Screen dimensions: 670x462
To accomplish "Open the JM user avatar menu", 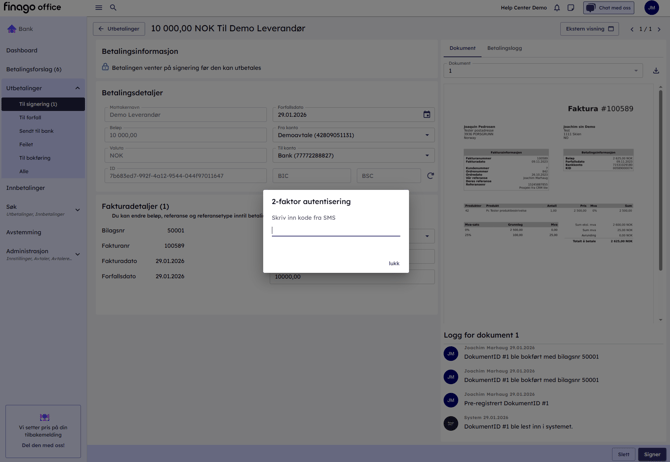I will [x=651, y=8].
